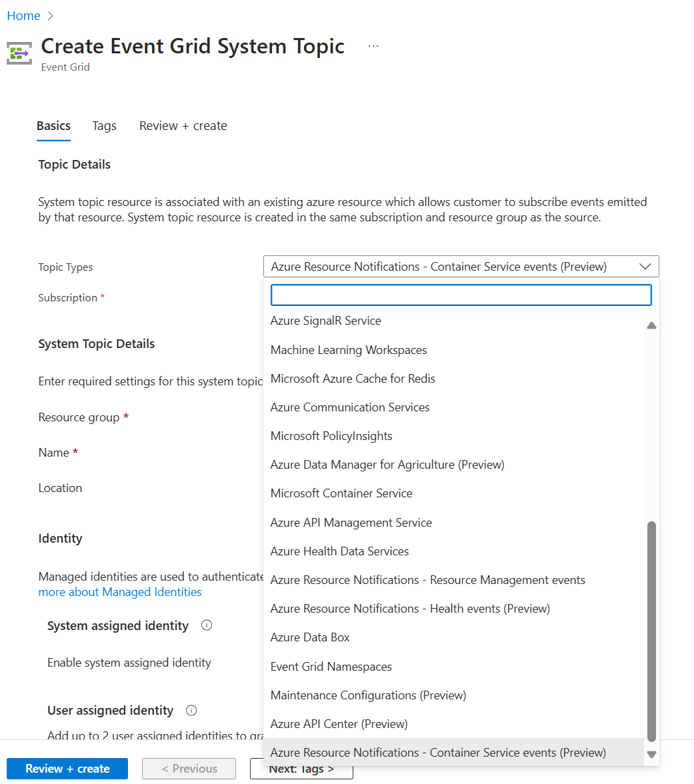This screenshot has height=784, width=694.
Task: Choose Azure Communication Services
Action: 454,407
